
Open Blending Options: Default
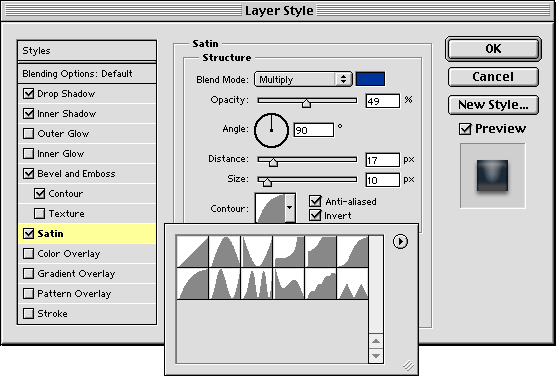tap(87, 74)
